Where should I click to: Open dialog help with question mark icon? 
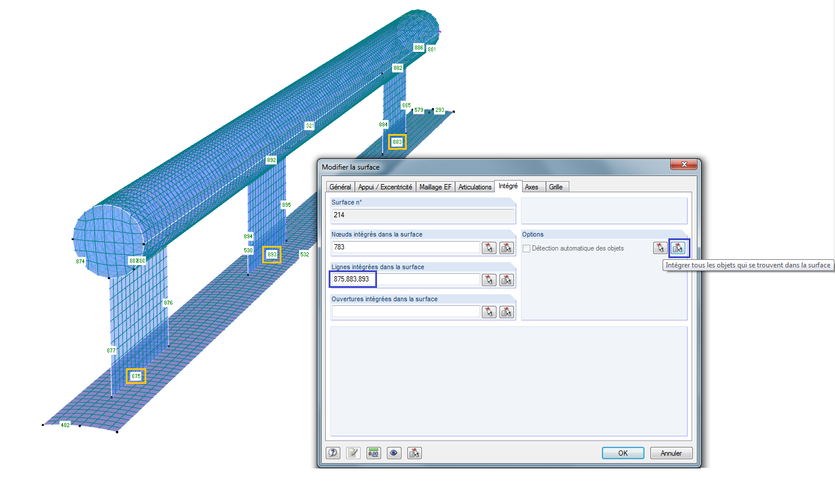point(333,453)
